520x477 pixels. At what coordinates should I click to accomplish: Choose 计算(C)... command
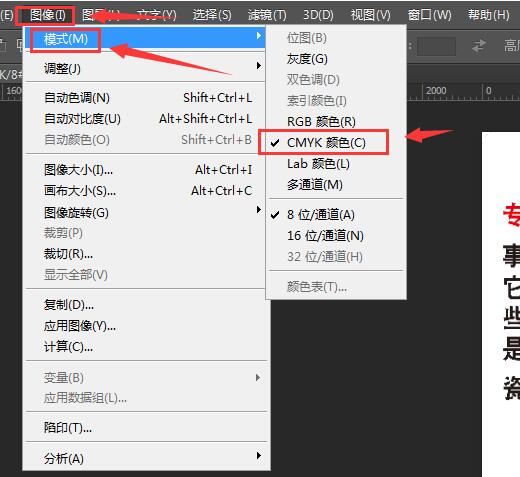[x=145, y=347]
